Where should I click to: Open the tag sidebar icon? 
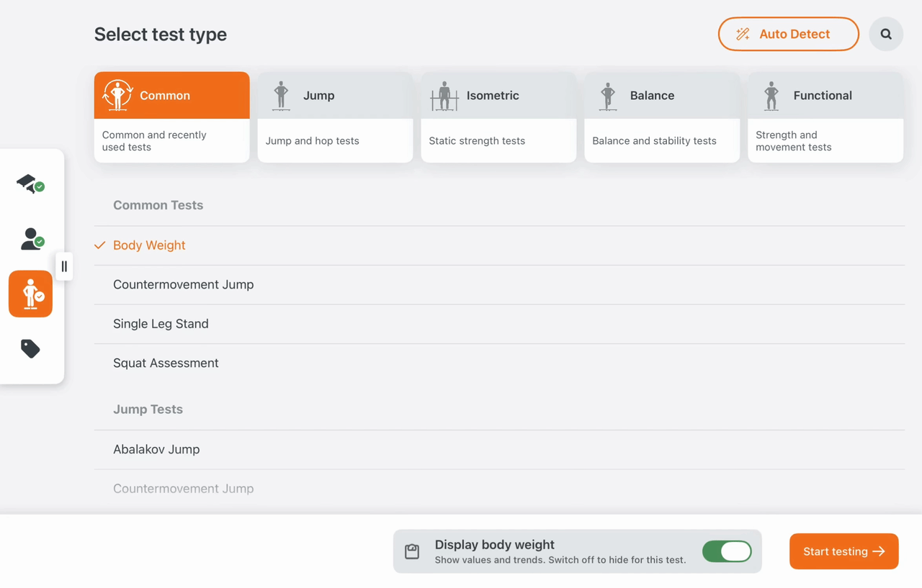click(x=30, y=348)
